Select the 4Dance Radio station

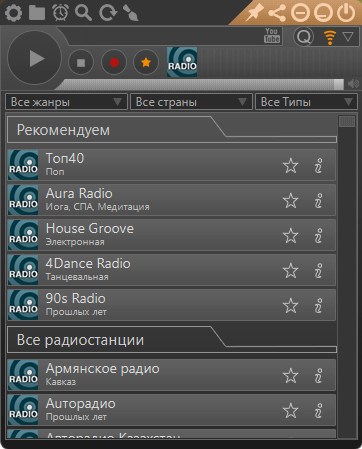[171, 270]
